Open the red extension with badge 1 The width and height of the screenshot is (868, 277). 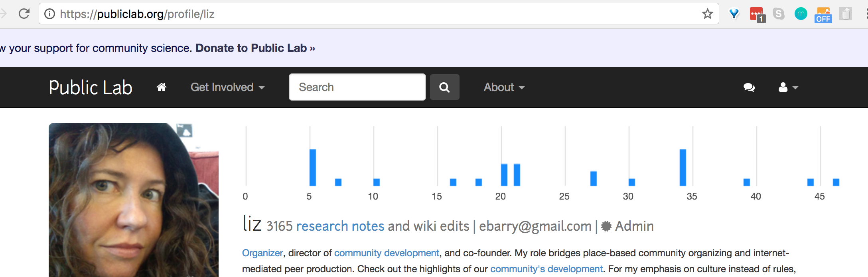757,15
